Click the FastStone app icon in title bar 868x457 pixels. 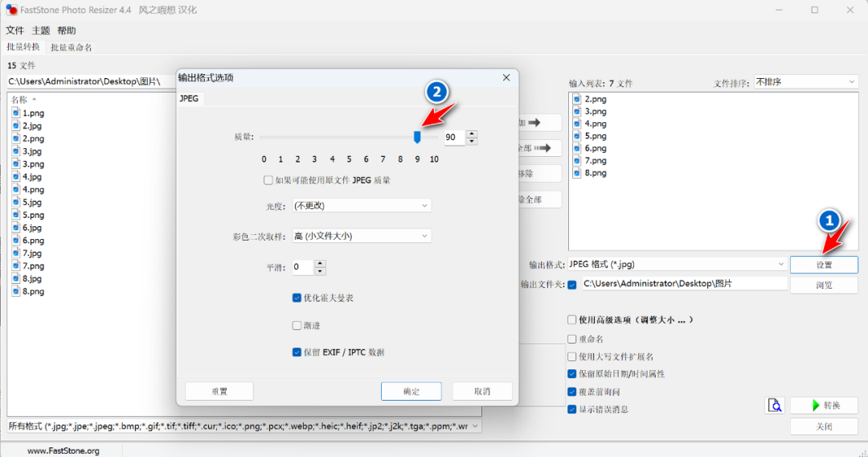click(x=11, y=10)
